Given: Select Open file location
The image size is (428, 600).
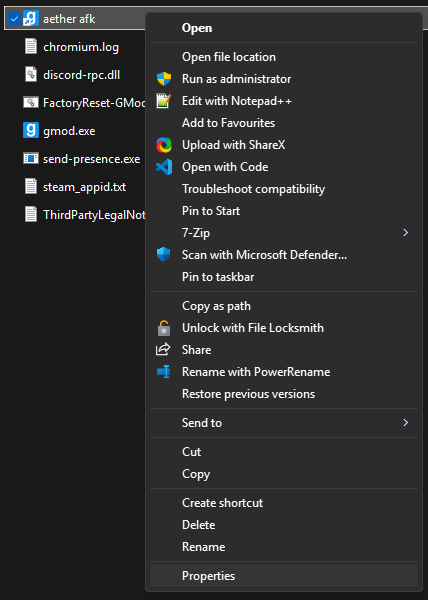Looking at the screenshot, I should click(x=284, y=57).
